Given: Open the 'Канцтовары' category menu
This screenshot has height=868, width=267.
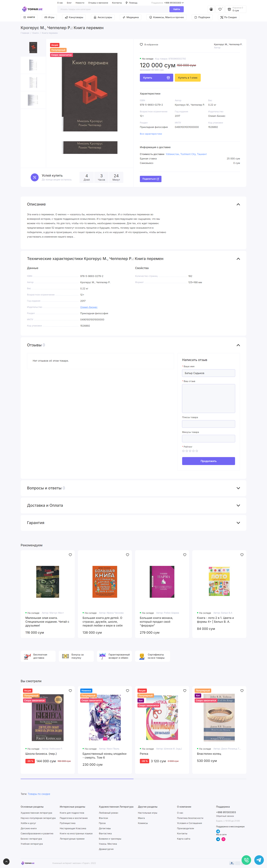Looking at the screenshot, I should click(74, 17).
